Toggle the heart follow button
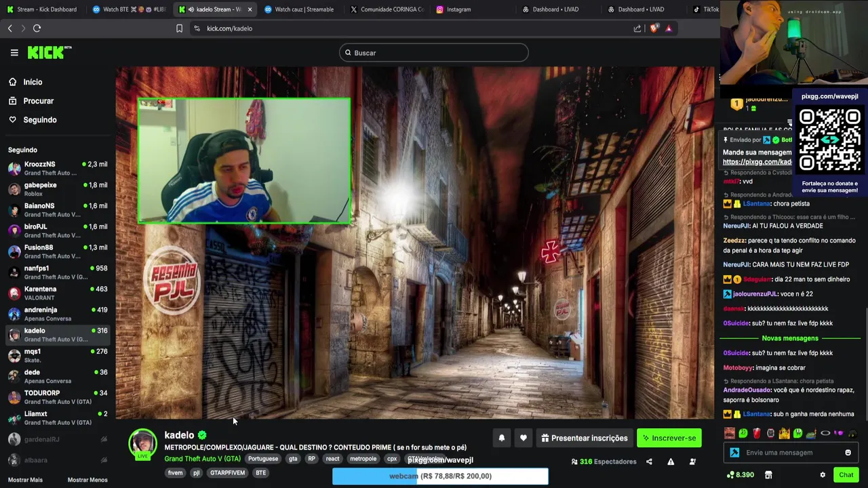The height and width of the screenshot is (488, 868). (524, 438)
